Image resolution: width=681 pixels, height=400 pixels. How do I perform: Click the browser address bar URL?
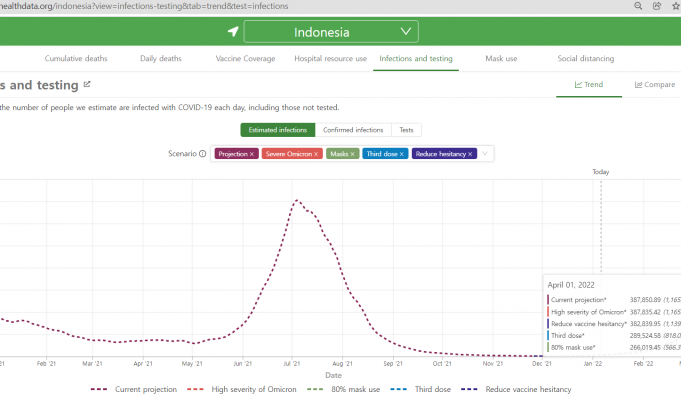point(150,6)
